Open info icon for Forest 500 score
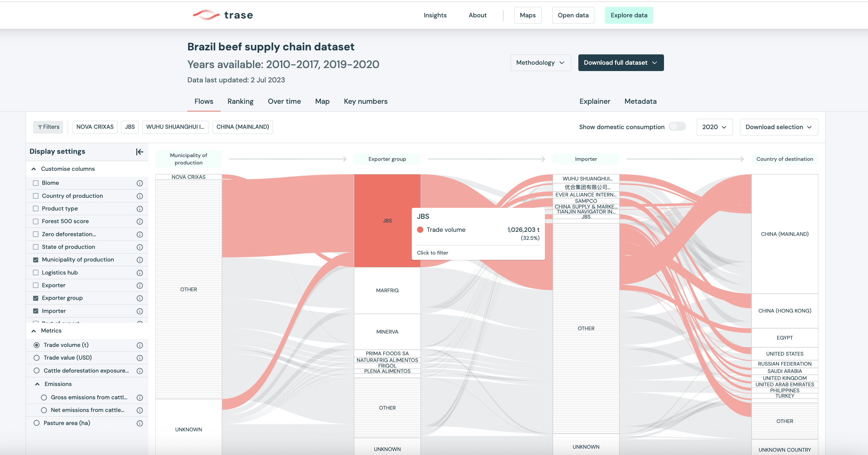Screen dimensions: 868x455 [139, 221]
